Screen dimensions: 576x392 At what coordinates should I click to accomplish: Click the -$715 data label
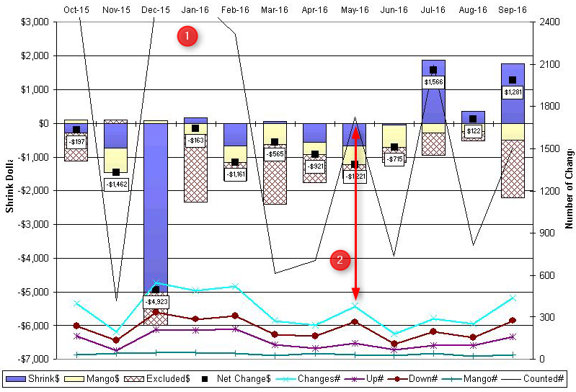(x=394, y=159)
